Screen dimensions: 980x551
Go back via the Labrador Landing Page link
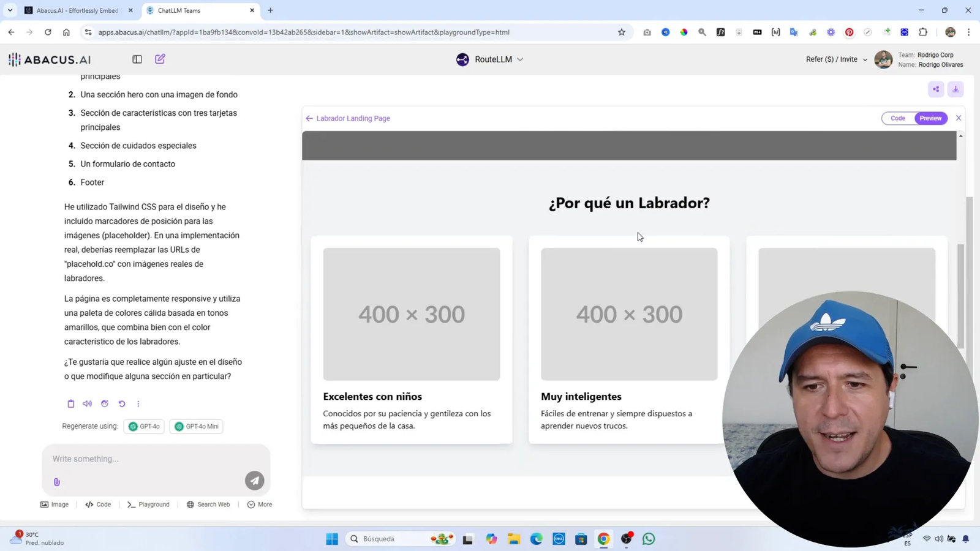click(x=347, y=118)
